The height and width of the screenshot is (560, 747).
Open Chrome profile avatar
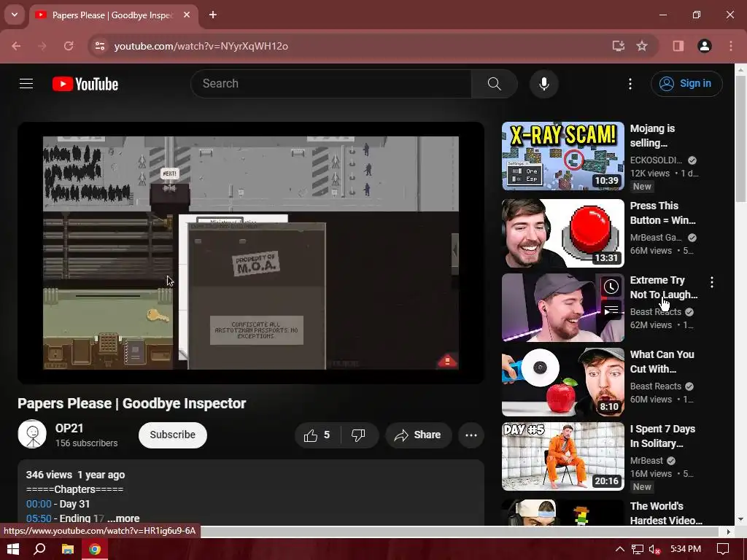(x=705, y=46)
